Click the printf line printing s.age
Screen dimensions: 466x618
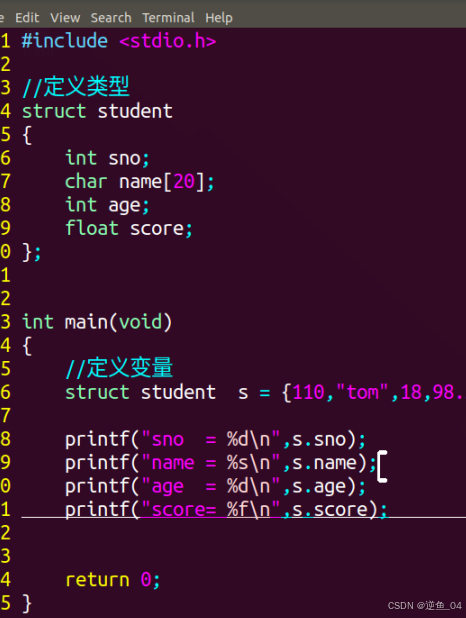pyautogui.click(x=215, y=486)
